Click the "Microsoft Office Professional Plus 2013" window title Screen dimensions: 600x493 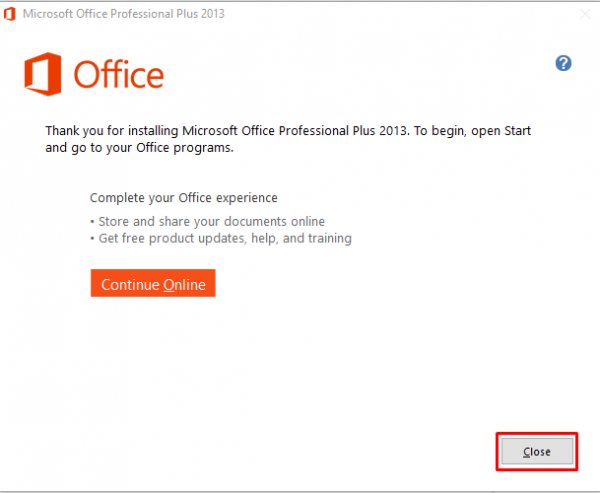click(x=123, y=12)
